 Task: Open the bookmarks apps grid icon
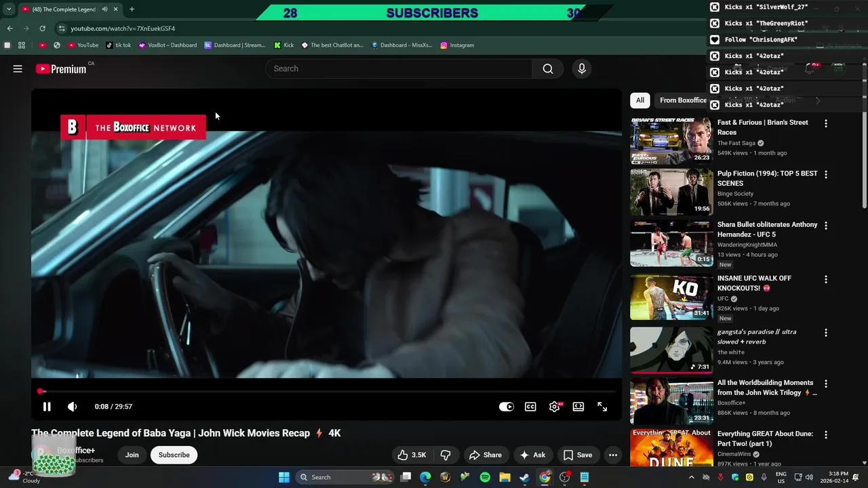coord(22,45)
